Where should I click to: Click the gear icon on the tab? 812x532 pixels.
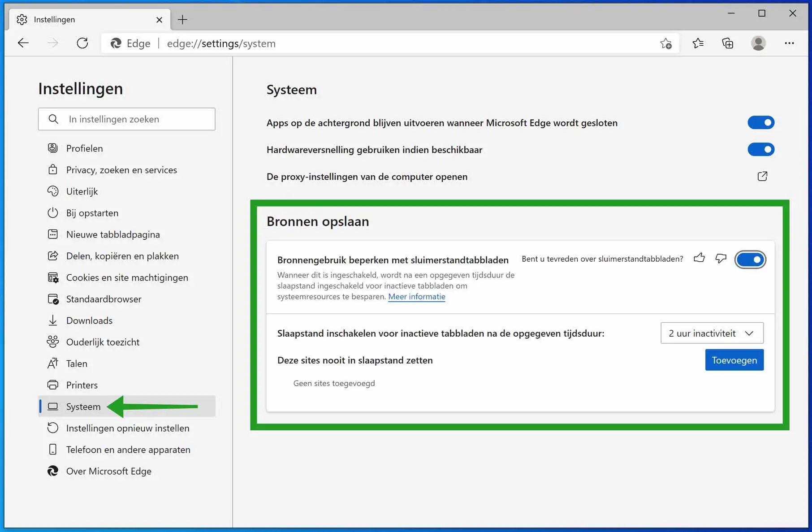(x=22, y=19)
